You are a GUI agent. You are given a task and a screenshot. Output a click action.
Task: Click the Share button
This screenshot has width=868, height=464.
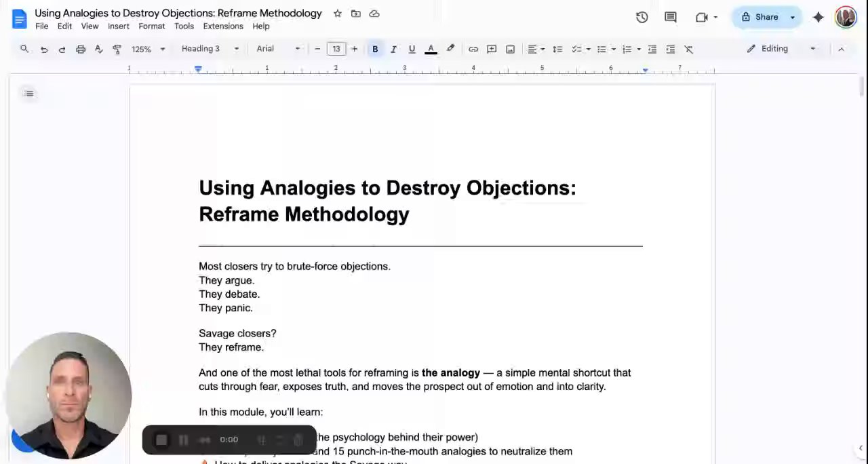tap(759, 18)
